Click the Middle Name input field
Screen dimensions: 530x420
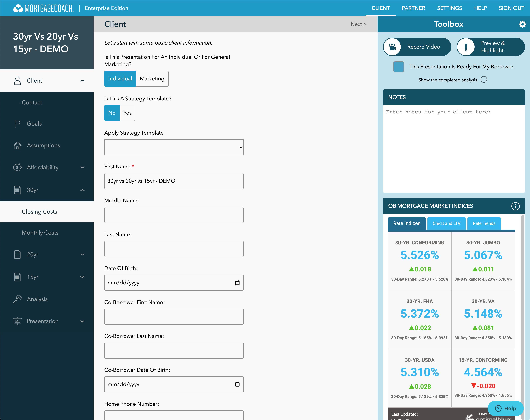[174, 215]
